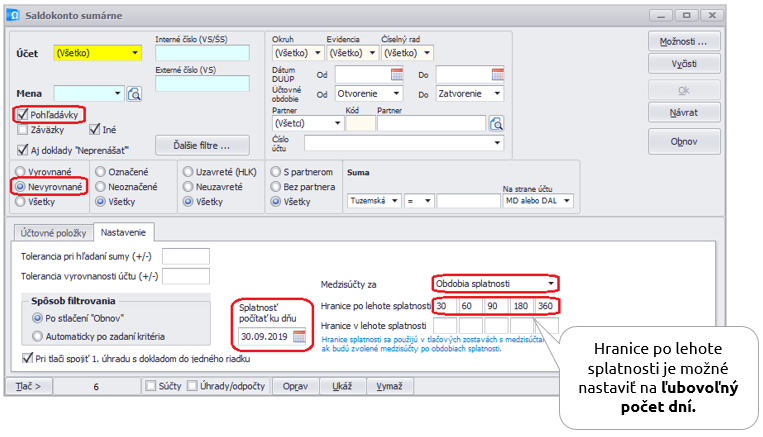This screenshot has width=763, height=437.
Task: Check the Súčty option
Action: coord(151,386)
